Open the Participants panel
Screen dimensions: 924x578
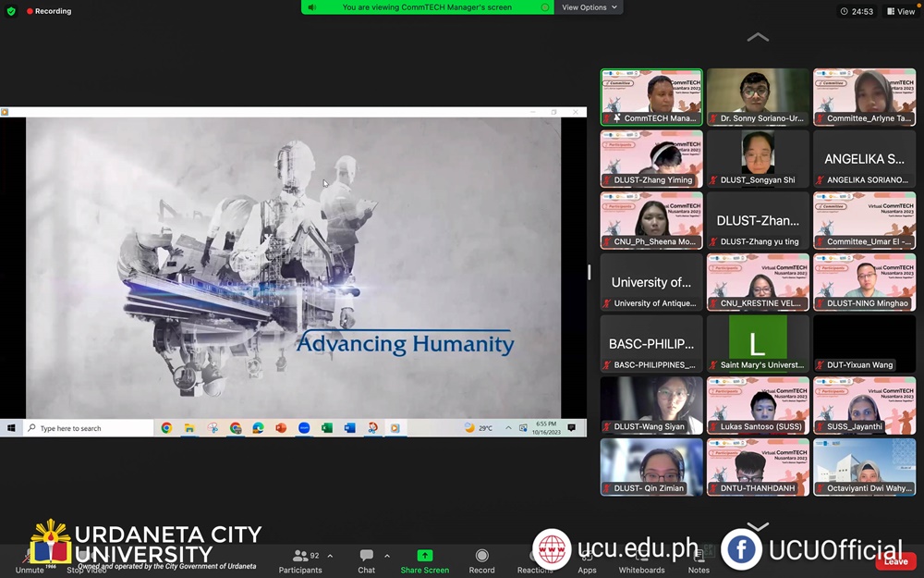[300, 560]
